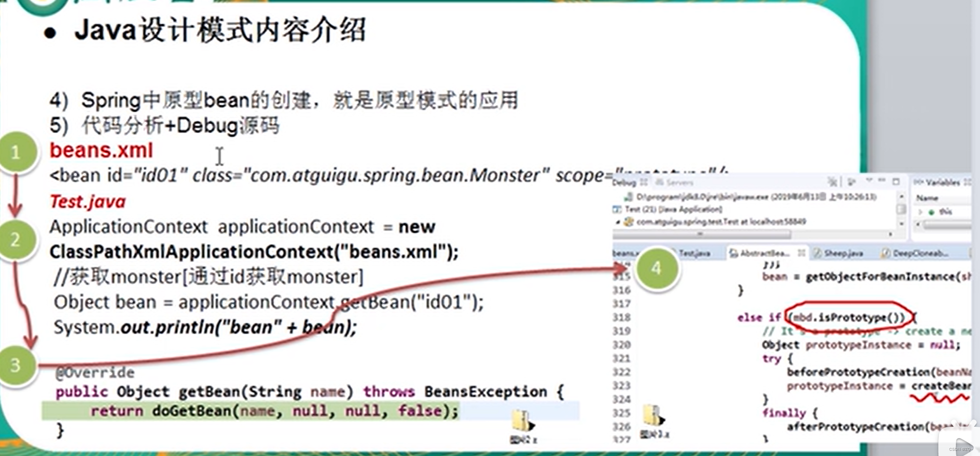Click the Servers tab icon
This screenshot has width=980, height=456.
[x=660, y=182]
